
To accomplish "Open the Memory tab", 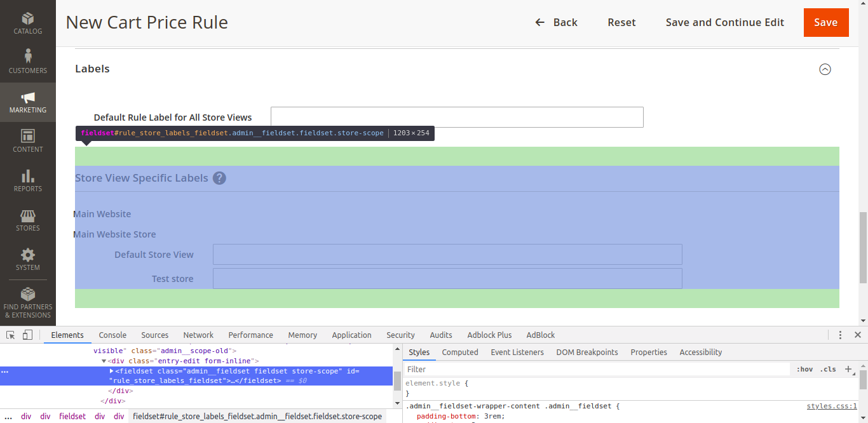I will click(x=302, y=335).
